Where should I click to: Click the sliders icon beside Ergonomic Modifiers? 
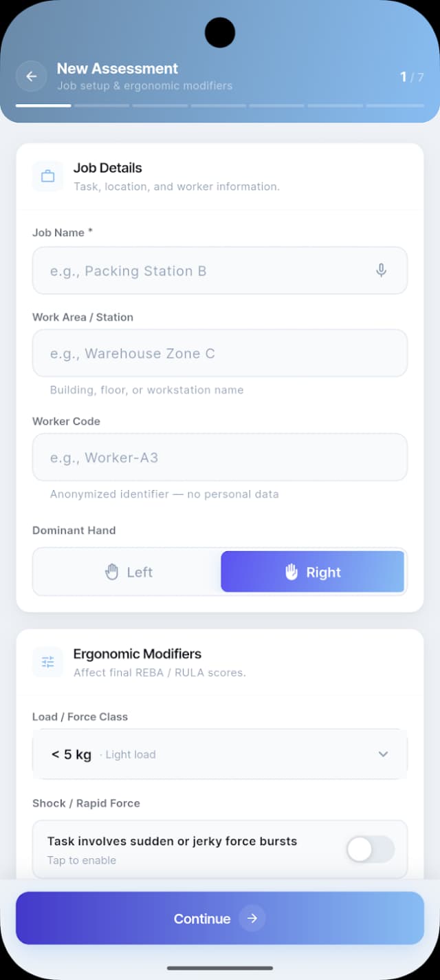point(47,662)
